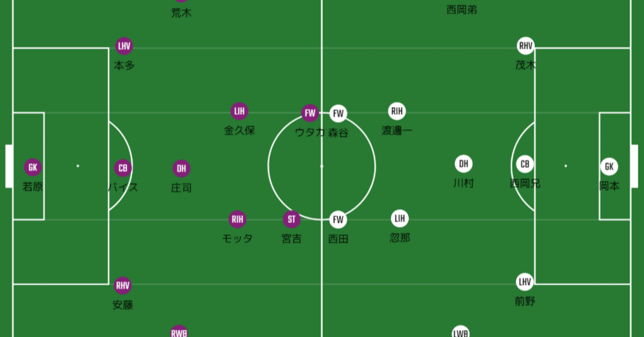The image size is (644, 337).
Task: Select the white RIH marker above 渡邊一
Action: click(x=397, y=111)
